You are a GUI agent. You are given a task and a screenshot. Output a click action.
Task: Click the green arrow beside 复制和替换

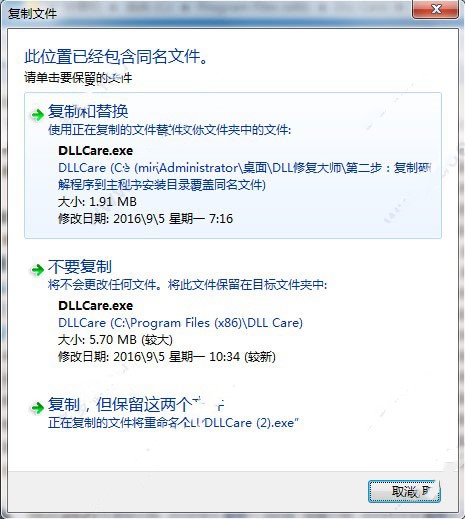click(37, 115)
